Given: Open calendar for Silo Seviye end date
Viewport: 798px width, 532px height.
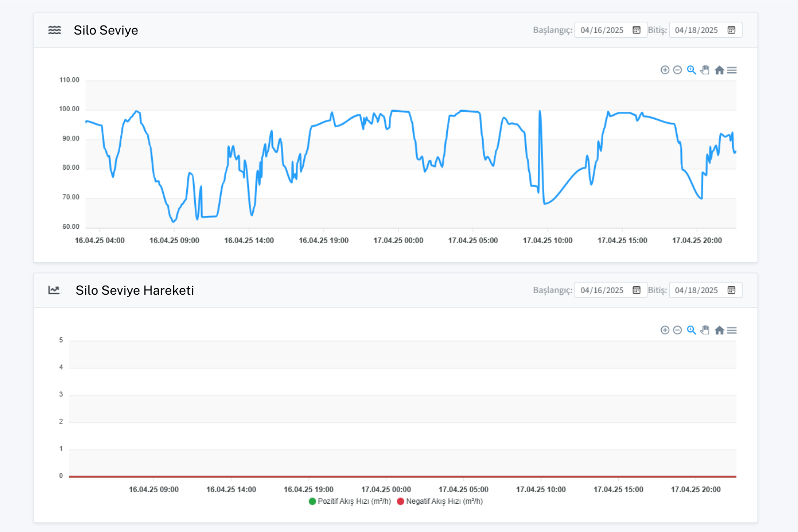Looking at the screenshot, I should click(731, 30).
